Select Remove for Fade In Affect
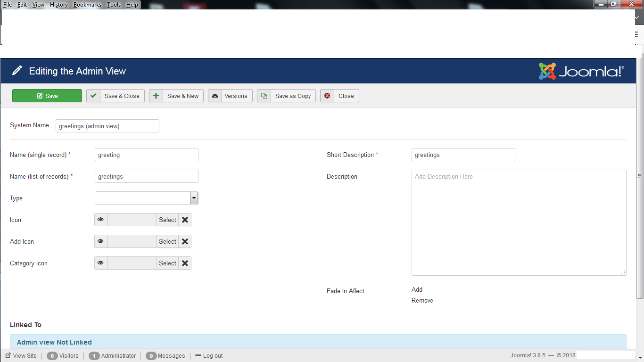 click(x=422, y=300)
